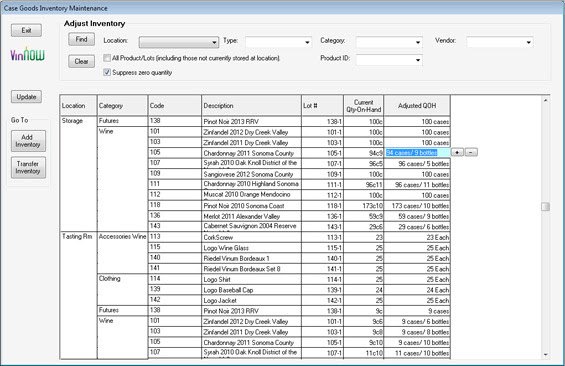Click the plus increment button beside Adjusted QOH
The image size is (565, 366).
[457, 152]
